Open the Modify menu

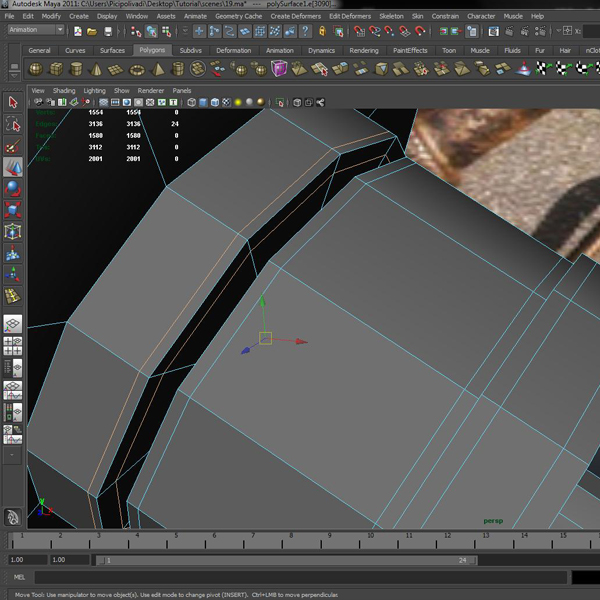coord(51,16)
